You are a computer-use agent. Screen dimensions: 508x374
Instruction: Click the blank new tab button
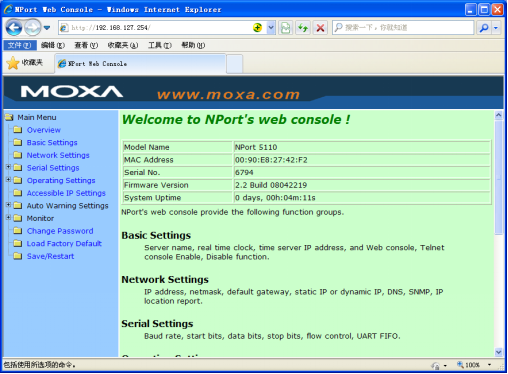point(234,64)
